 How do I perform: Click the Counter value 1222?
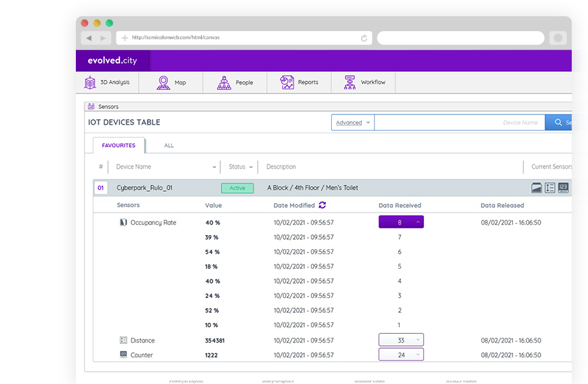(x=211, y=355)
